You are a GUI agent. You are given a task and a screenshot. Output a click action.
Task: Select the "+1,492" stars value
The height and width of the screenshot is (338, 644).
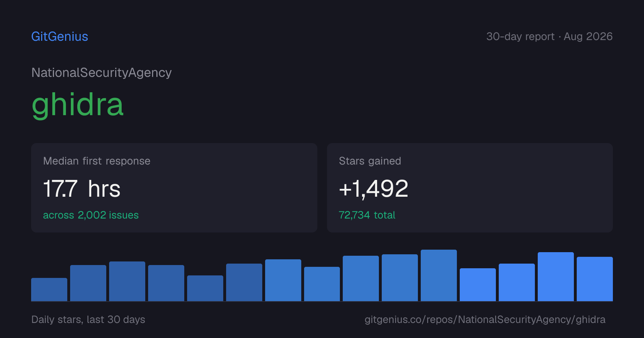tap(374, 188)
